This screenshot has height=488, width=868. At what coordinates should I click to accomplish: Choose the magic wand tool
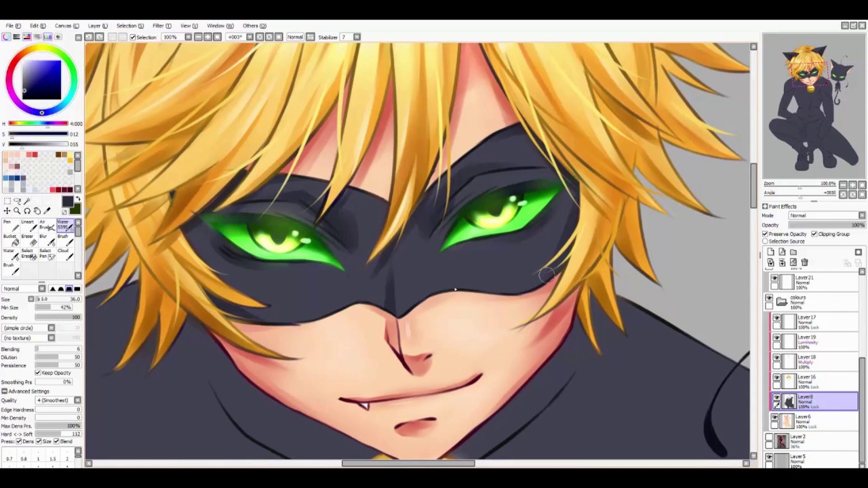(27, 201)
